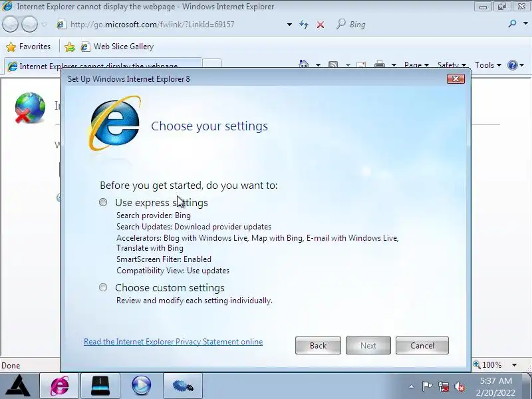Expand the Feeds dropdown arrow

[348, 65]
